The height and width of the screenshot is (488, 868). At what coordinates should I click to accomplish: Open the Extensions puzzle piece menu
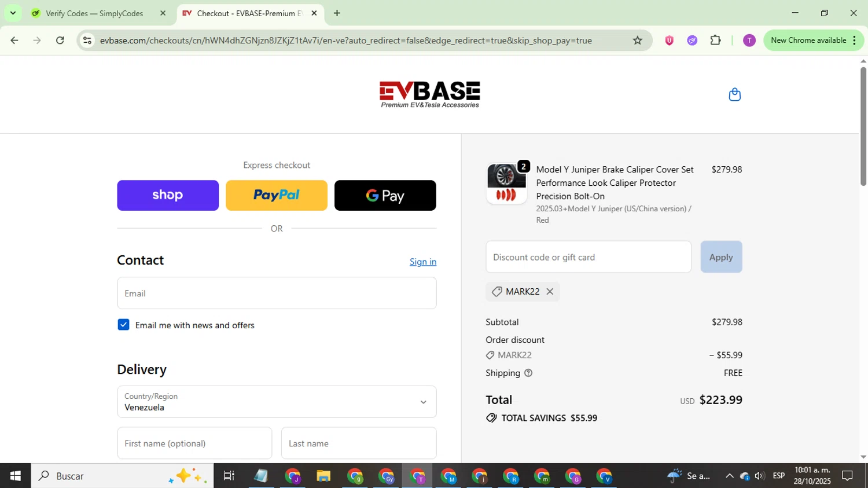[715, 41]
